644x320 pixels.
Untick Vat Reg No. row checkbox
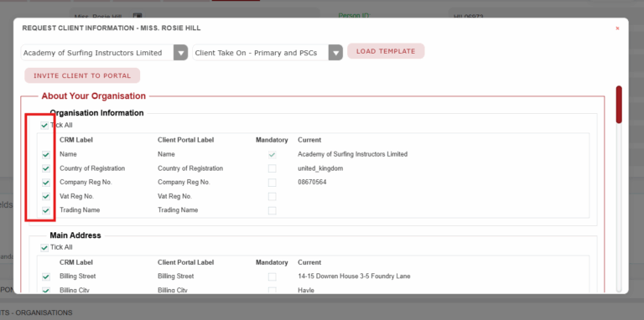point(46,197)
